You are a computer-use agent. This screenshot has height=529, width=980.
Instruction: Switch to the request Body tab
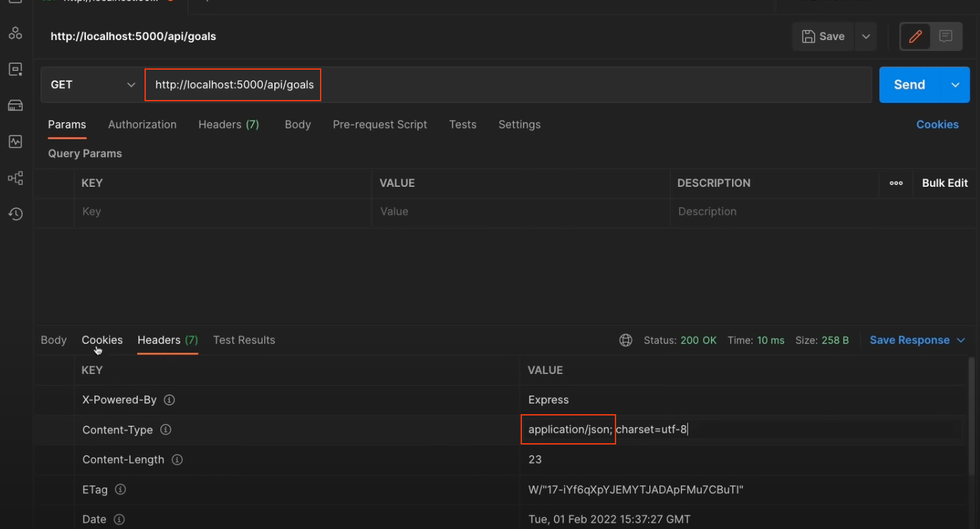tap(298, 125)
